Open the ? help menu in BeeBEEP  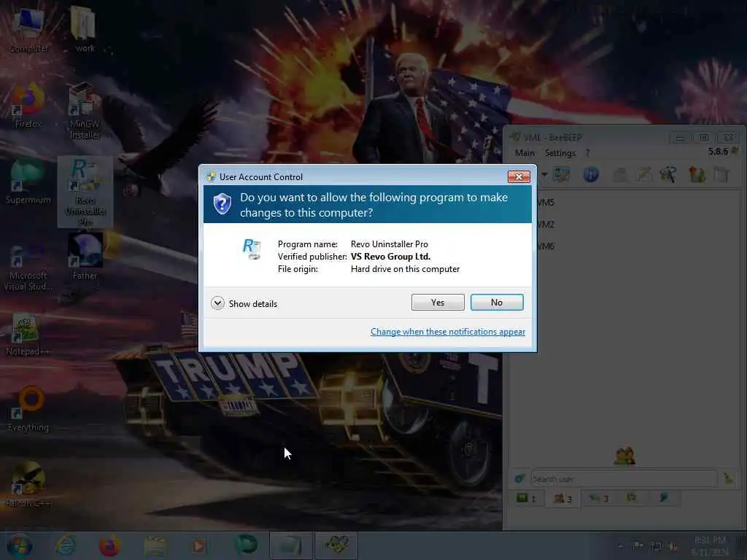pos(587,153)
